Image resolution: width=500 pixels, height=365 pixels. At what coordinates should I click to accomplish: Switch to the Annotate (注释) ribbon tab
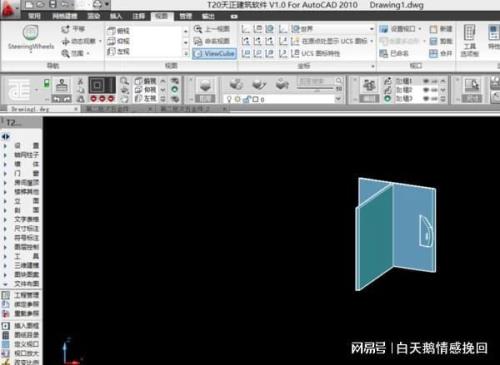(138, 16)
